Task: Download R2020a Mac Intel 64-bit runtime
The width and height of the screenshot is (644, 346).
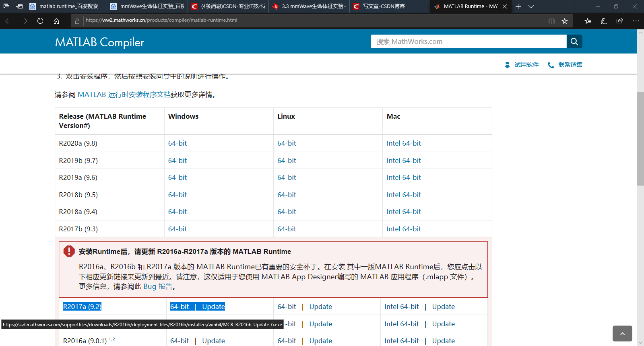Action: click(404, 143)
